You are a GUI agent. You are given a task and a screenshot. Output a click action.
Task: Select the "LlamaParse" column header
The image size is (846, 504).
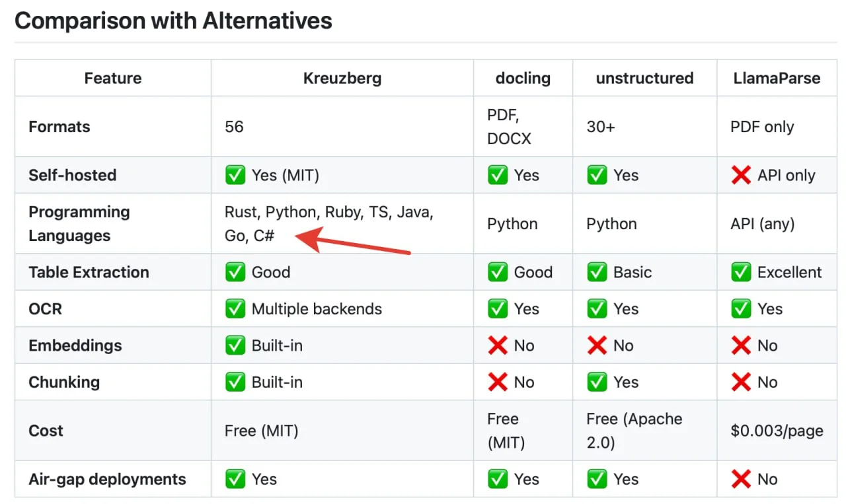pos(777,79)
